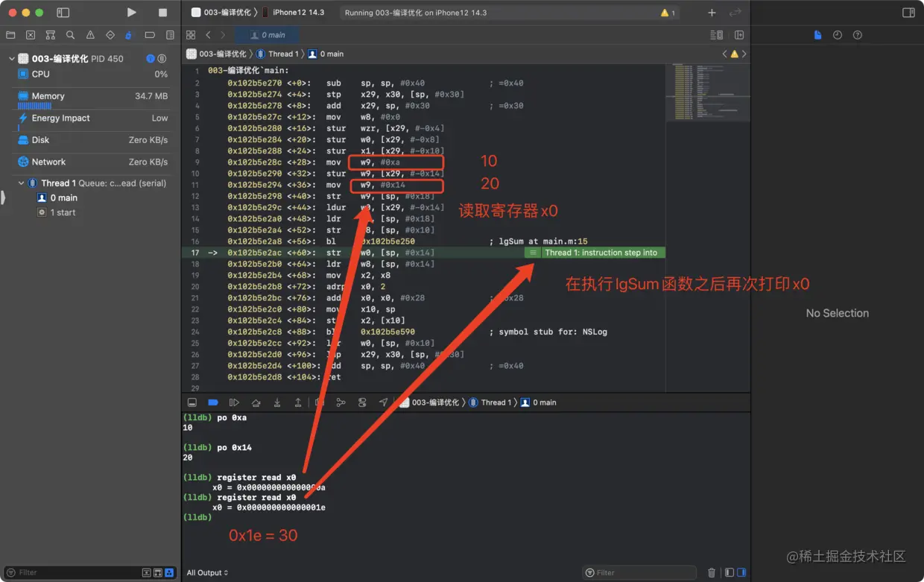Go back with the editor back chevron

[208, 35]
